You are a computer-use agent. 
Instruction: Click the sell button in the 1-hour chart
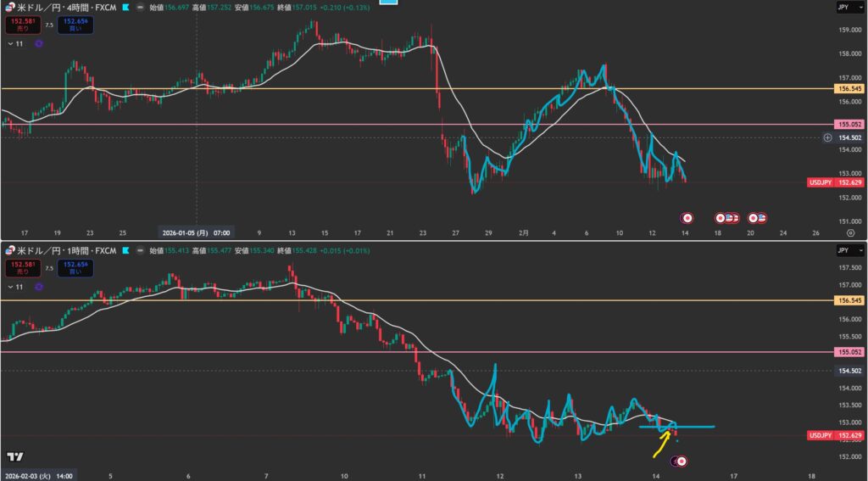(20, 268)
